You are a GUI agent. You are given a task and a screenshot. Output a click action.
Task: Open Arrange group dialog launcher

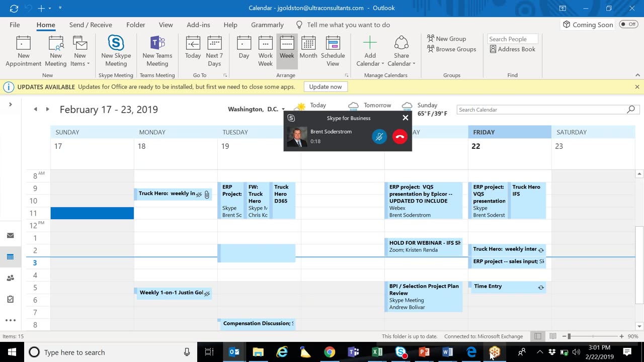[x=347, y=75]
